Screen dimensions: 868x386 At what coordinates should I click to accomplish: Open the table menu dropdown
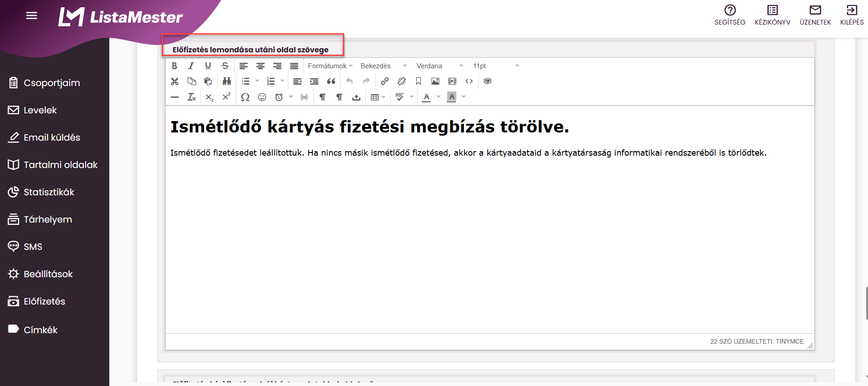378,97
